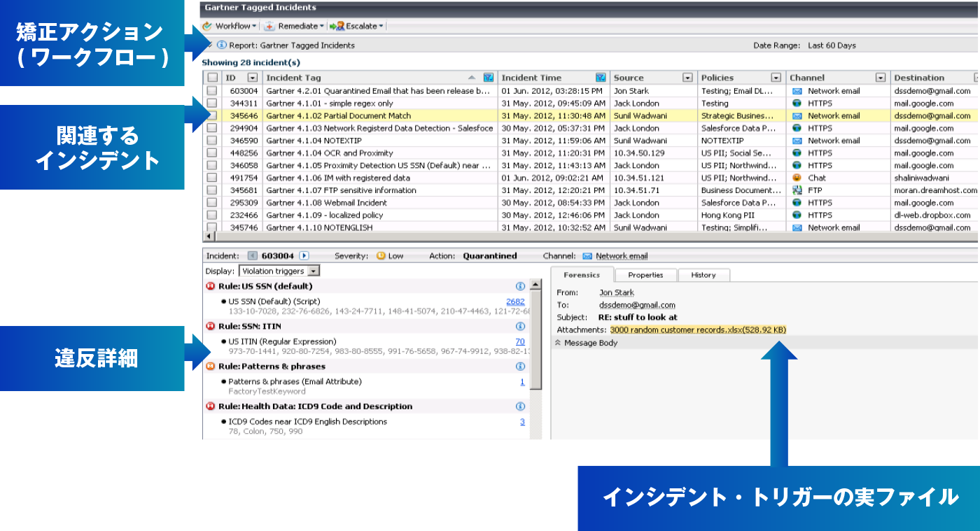This screenshot has width=980, height=531.
Task: Click the HTTPS globe icon in row 448256
Action: (797, 153)
